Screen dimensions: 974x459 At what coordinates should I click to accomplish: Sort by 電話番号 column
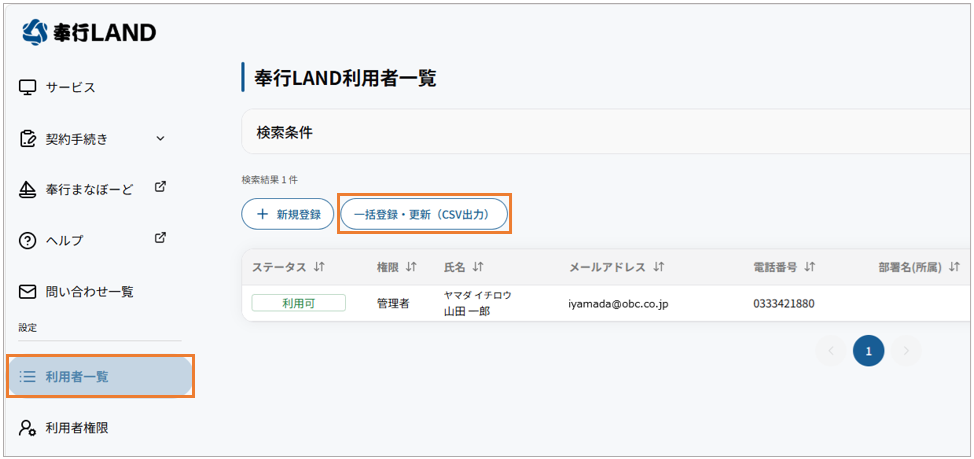[809, 267]
